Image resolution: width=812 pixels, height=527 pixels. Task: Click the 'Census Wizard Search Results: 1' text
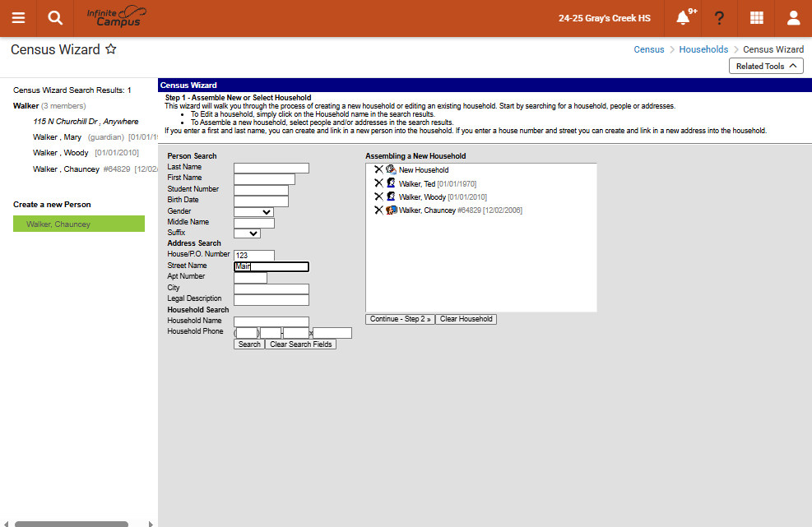(x=72, y=90)
